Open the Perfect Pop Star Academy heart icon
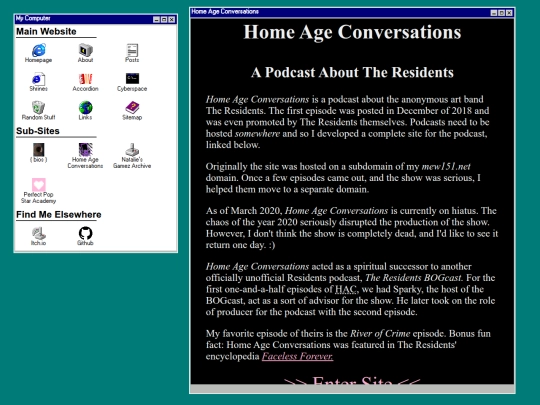Image resolution: width=540 pixels, height=405 pixels. click(39, 191)
